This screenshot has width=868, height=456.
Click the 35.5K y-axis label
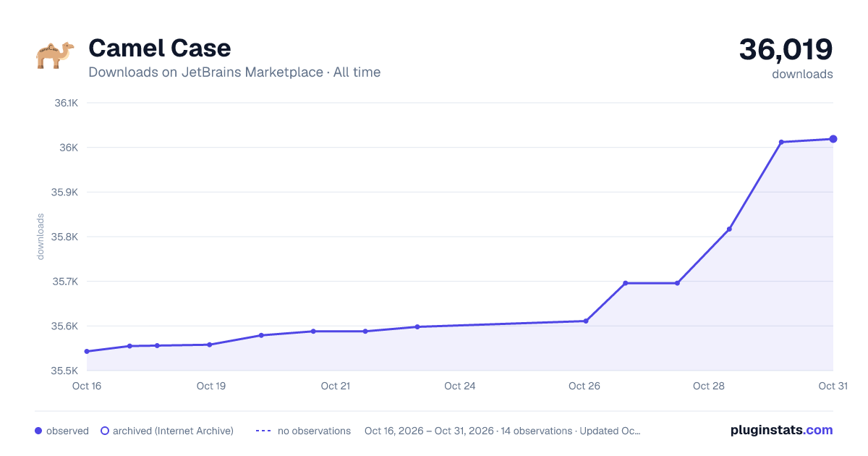[x=64, y=371]
